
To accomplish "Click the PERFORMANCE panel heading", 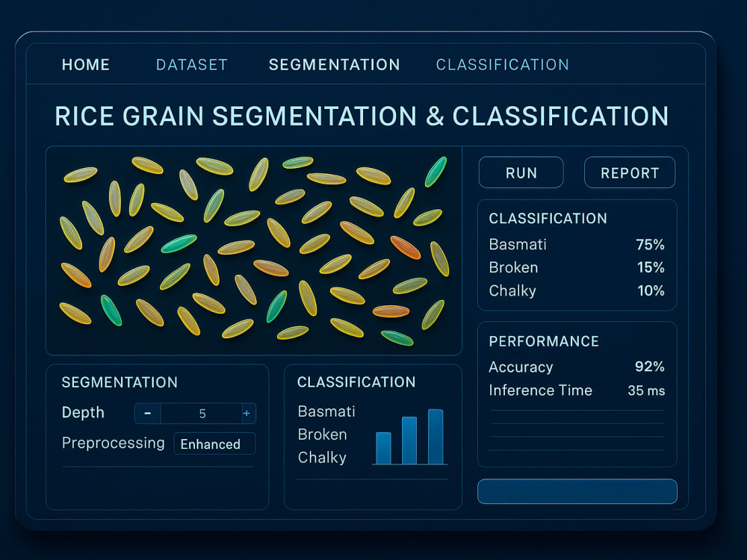I will pyautogui.click(x=544, y=341).
